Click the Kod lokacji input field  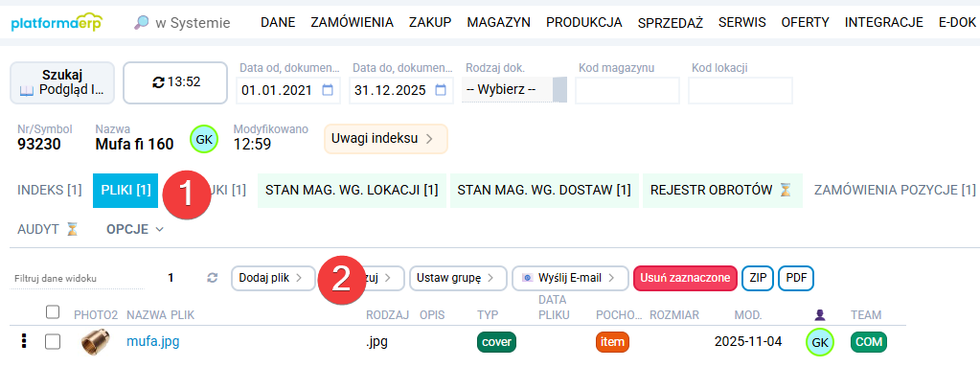pos(740,90)
